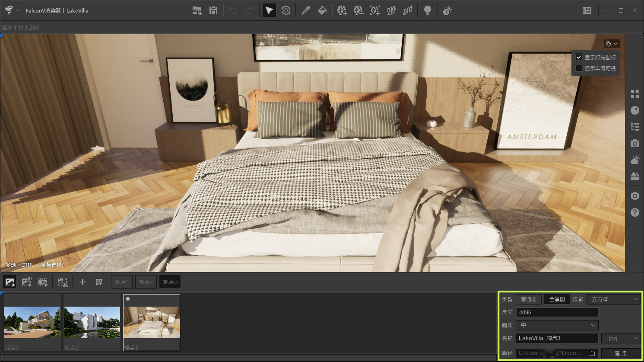Click the redo arrow in toolbar
The height and width of the screenshot is (362, 644).
tap(250, 10)
